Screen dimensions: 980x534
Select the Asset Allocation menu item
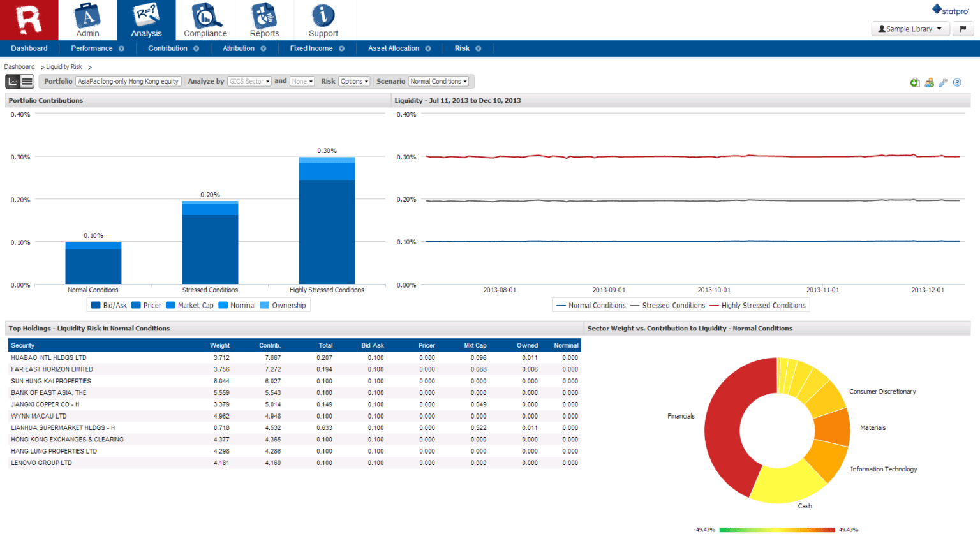[394, 48]
